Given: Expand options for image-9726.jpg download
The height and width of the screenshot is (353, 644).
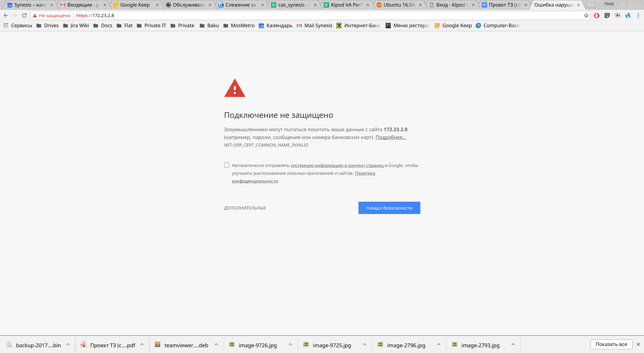Looking at the screenshot, I should (290, 344).
